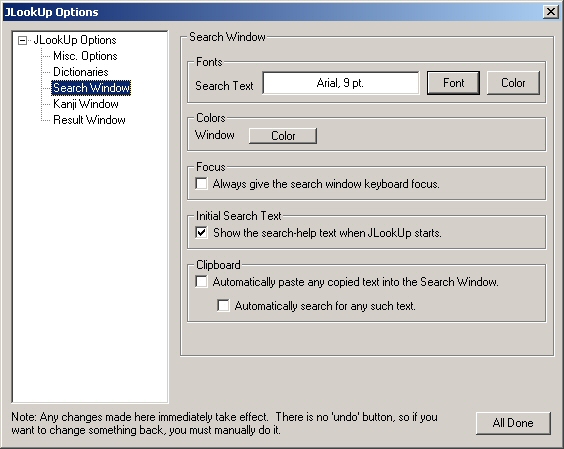The image size is (564, 449).
Task: Select Result Window in the tree
Action: pos(89,120)
